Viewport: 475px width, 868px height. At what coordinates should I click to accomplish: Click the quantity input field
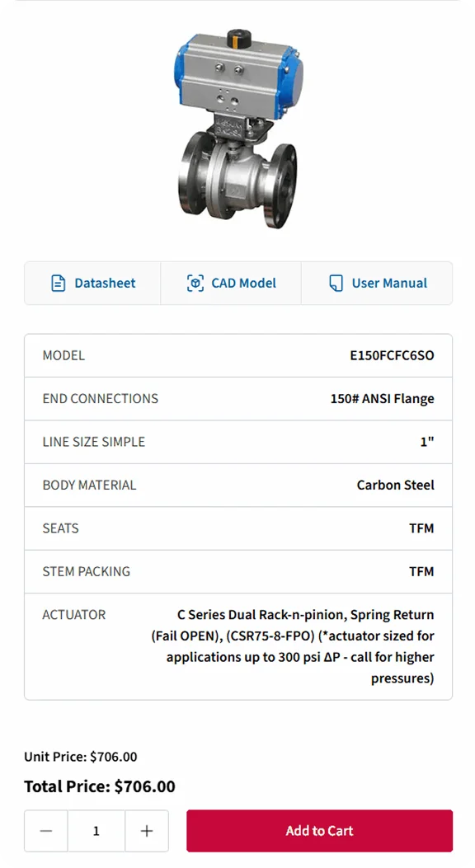click(96, 831)
